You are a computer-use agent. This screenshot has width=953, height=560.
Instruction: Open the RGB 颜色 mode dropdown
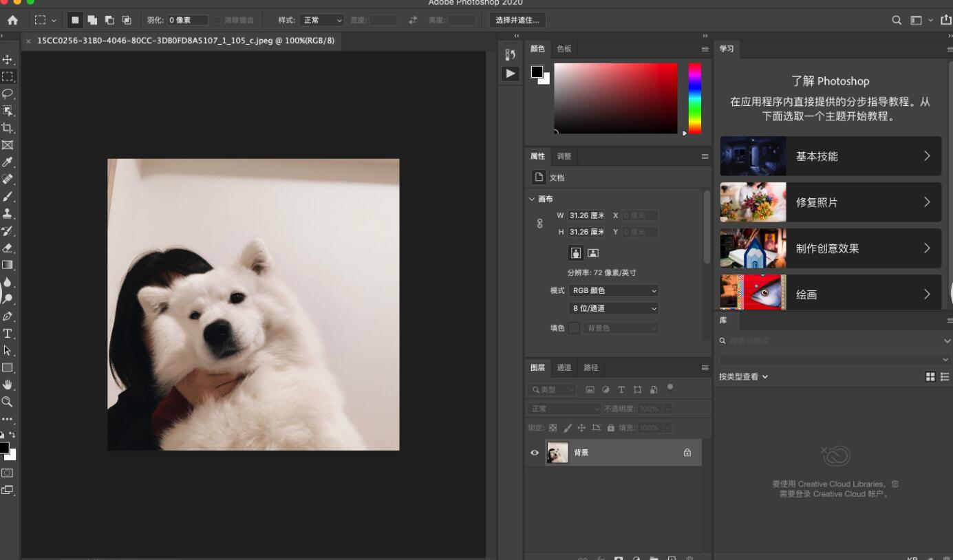tap(614, 291)
